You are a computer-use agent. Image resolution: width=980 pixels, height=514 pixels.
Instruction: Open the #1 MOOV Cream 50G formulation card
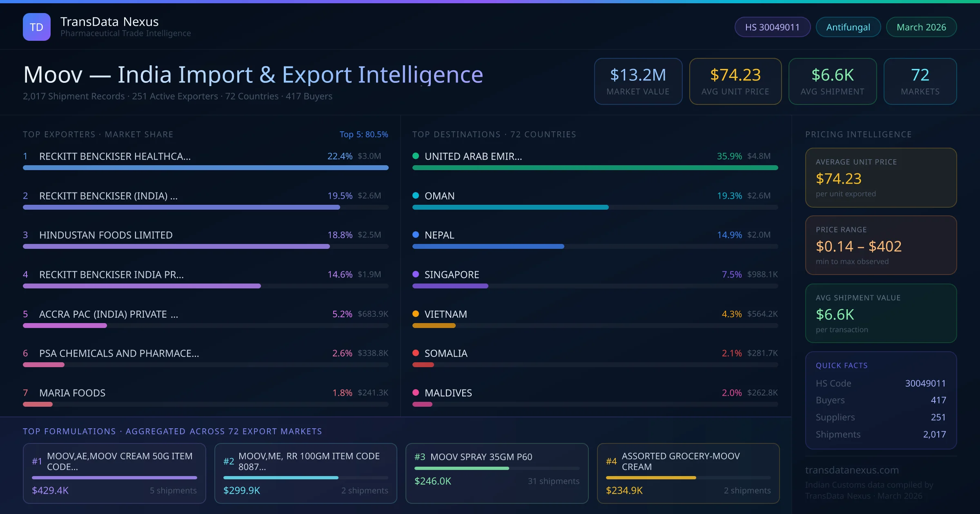(x=114, y=473)
